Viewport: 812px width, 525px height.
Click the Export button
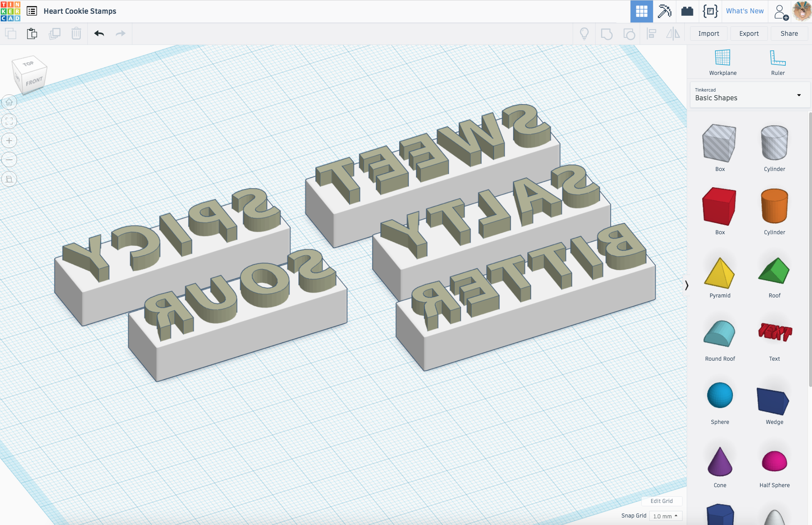pos(749,33)
